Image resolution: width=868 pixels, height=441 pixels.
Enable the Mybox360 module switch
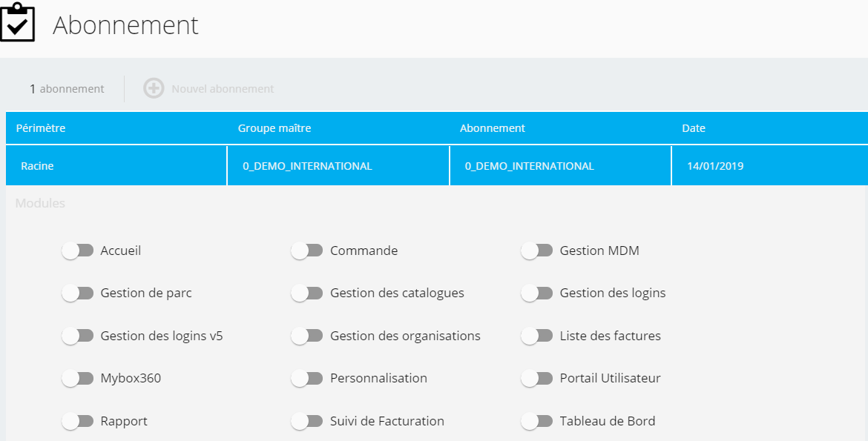[77, 379]
